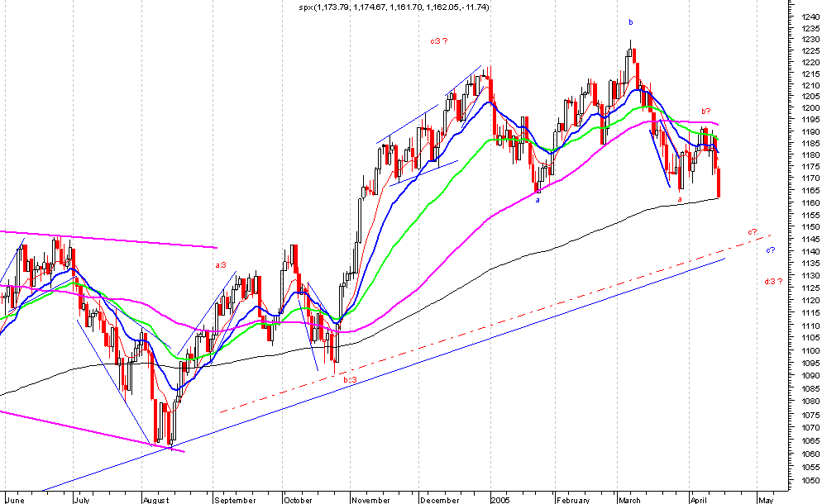Select the 2005 year label on the time axis
Viewport: 822px width, 504px height.
(500, 500)
